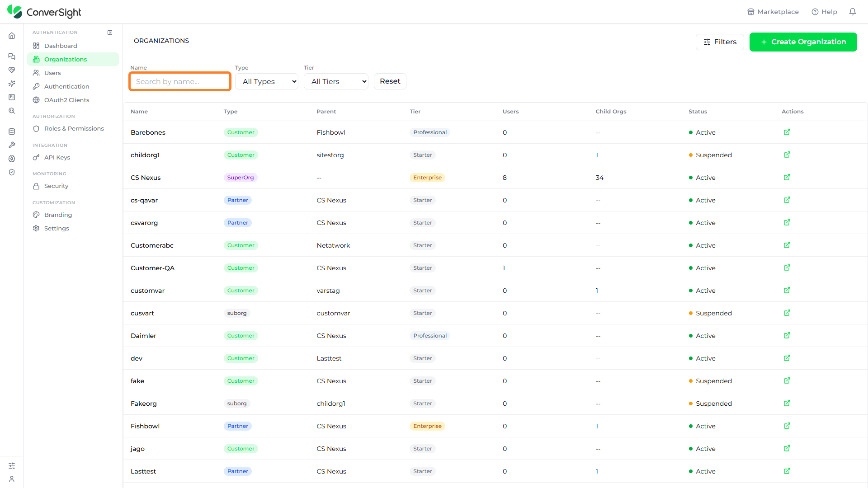Open the Barebones organization action icon
This screenshot has height=488, width=868.
tap(787, 132)
